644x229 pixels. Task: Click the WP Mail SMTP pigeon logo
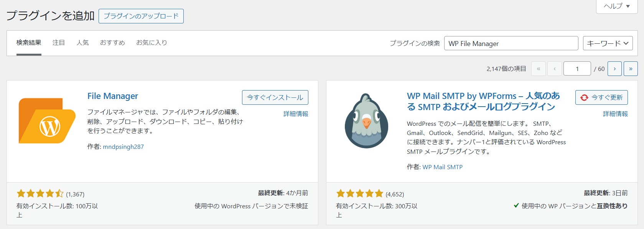pyautogui.click(x=366, y=121)
